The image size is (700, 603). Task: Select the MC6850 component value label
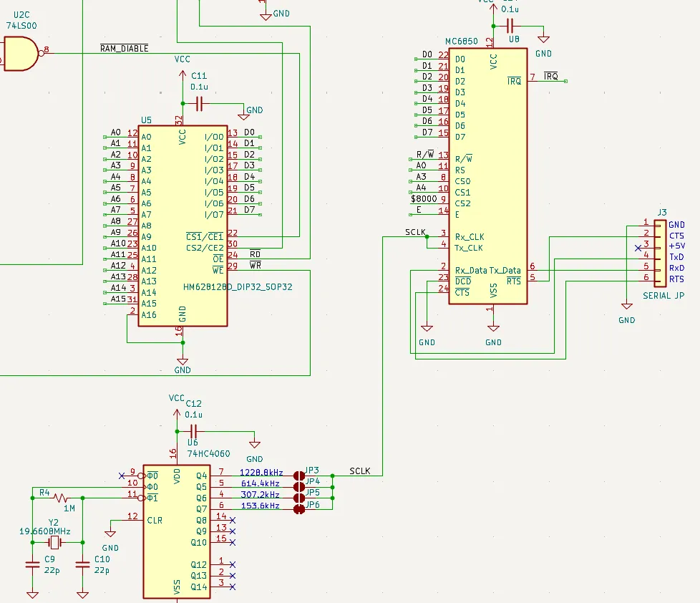point(462,41)
